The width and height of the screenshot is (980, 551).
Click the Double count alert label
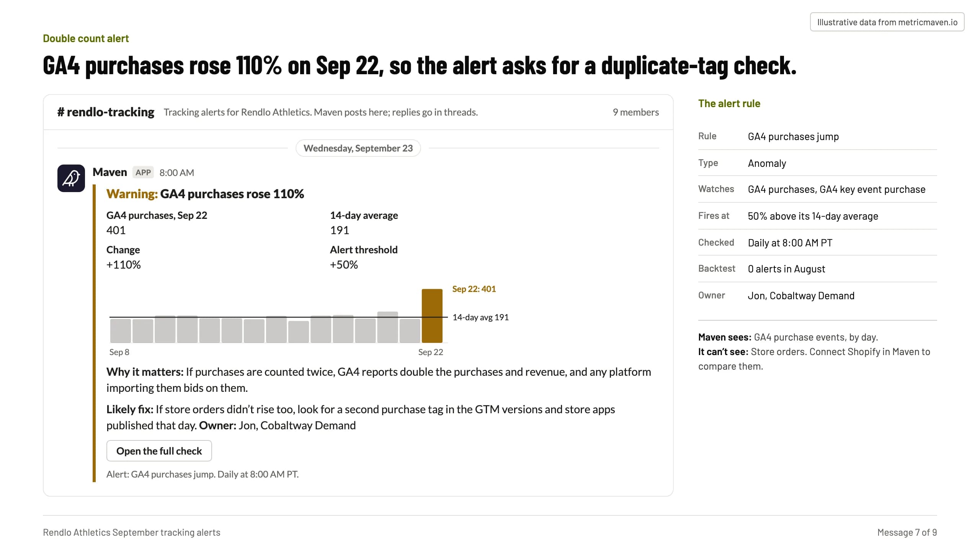coord(86,39)
